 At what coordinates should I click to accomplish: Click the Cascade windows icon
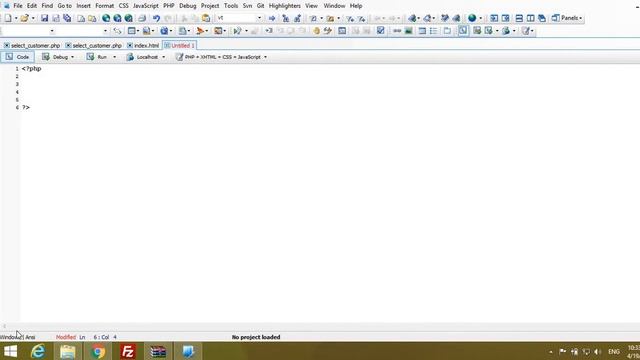pyautogui.click(x=542, y=18)
